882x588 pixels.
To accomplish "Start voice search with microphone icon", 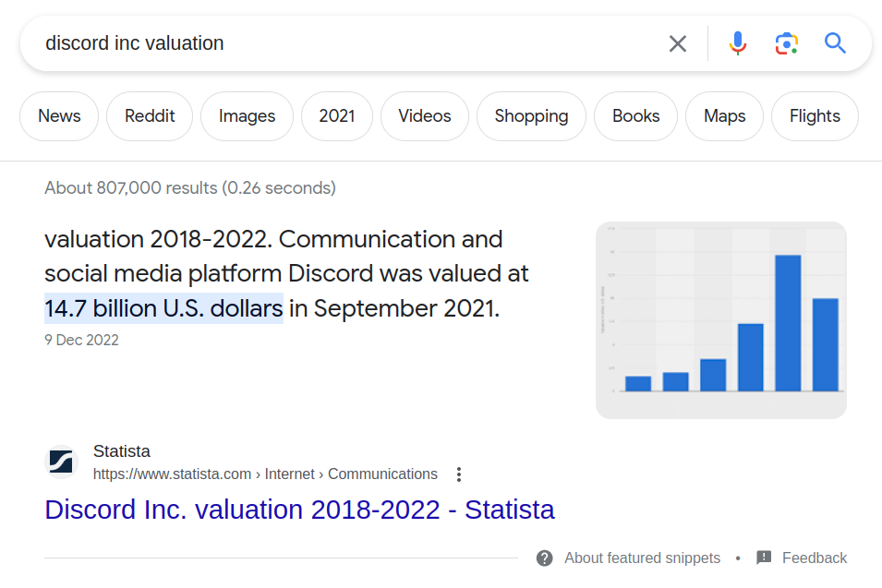I will pos(737,43).
